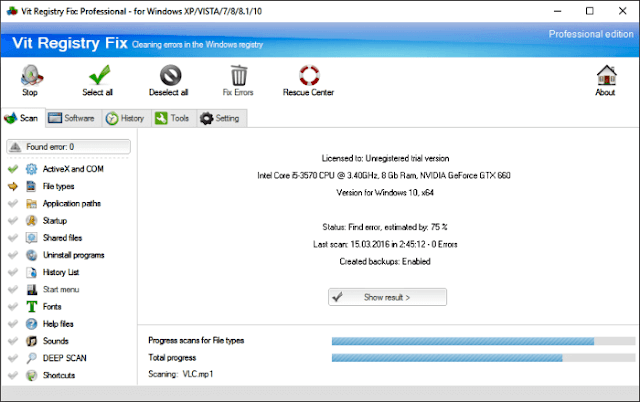Click the History List page icon

(31, 272)
